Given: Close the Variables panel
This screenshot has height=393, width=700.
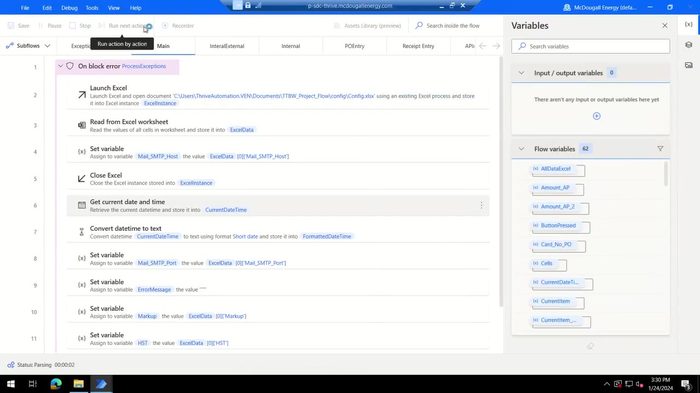Looking at the screenshot, I should 665,25.
